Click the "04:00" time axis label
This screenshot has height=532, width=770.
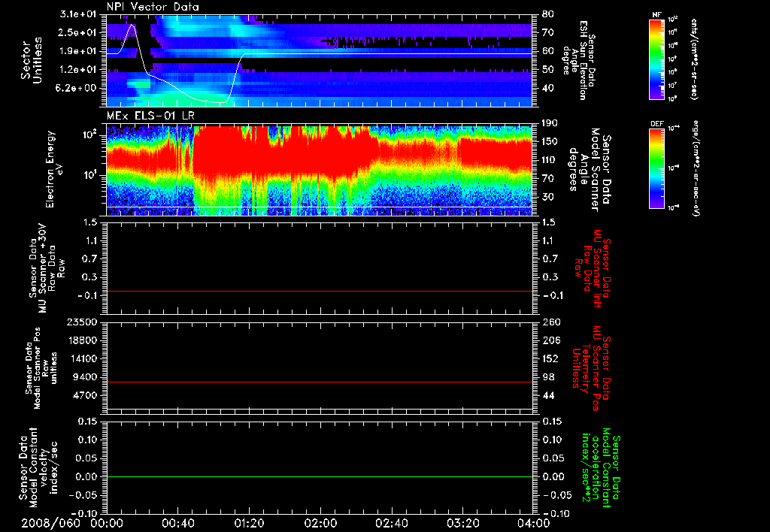[x=533, y=523]
